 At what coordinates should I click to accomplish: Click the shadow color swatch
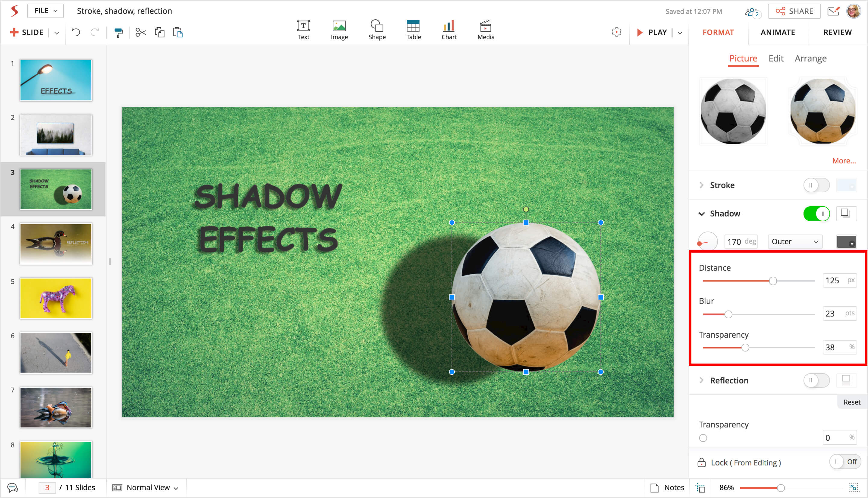coord(846,242)
